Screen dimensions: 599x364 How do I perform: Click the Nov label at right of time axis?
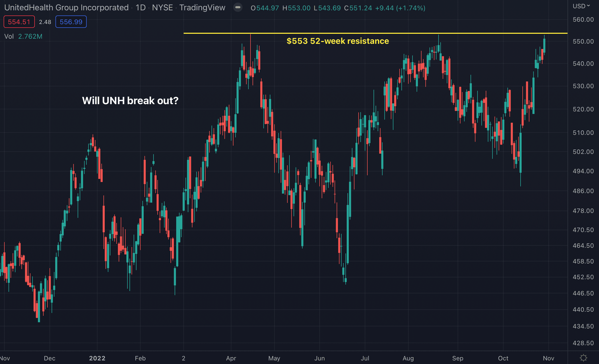coord(548,358)
